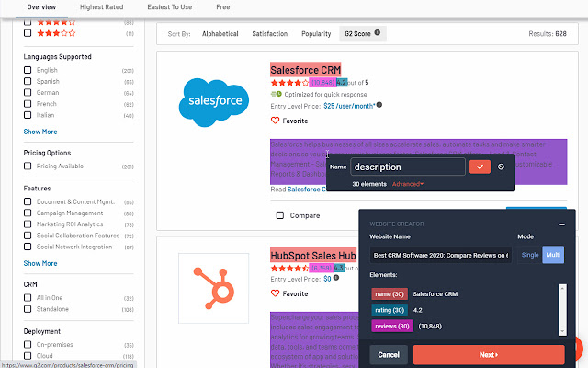Screen dimensions: 588x368
Task: Click the Elements list scrollbar
Action: pos(562,309)
